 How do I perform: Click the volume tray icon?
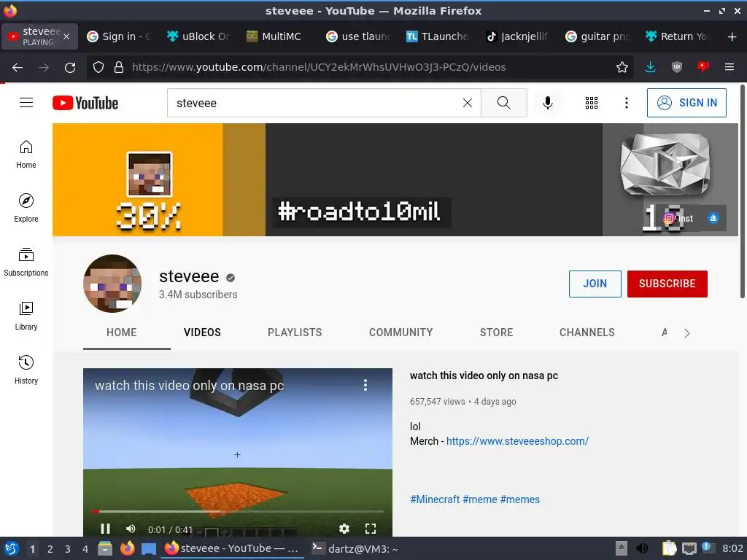[642, 548]
